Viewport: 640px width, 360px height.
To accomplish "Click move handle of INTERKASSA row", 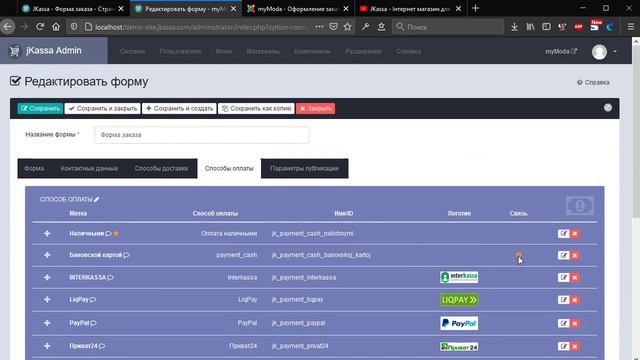I will click(47, 277).
